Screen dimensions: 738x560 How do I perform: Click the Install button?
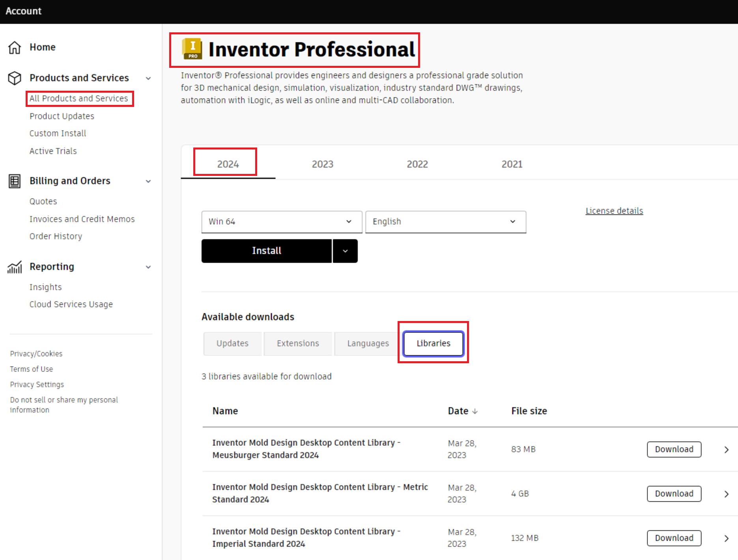tap(267, 251)
